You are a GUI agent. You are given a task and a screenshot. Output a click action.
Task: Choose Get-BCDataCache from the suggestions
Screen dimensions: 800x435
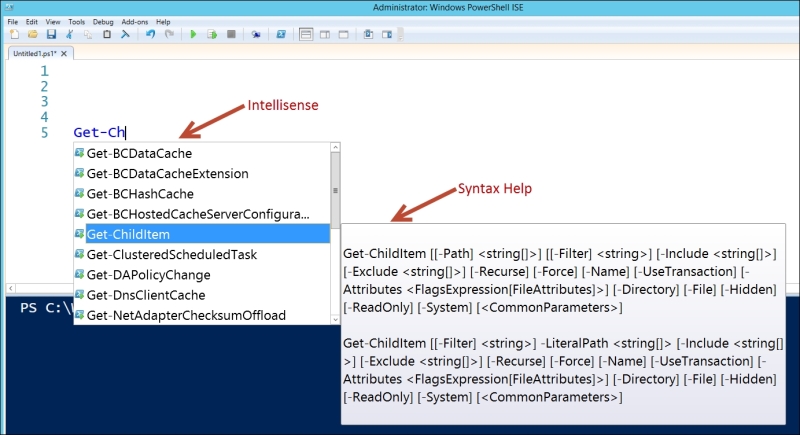[x=202, y=153]
